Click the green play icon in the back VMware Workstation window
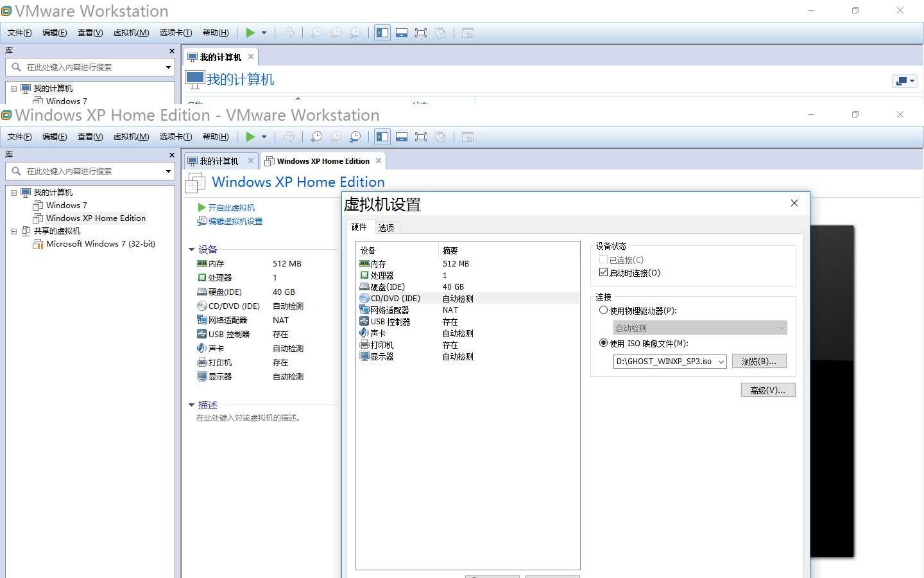Viewport: 924px width, 578px height. 250,33
